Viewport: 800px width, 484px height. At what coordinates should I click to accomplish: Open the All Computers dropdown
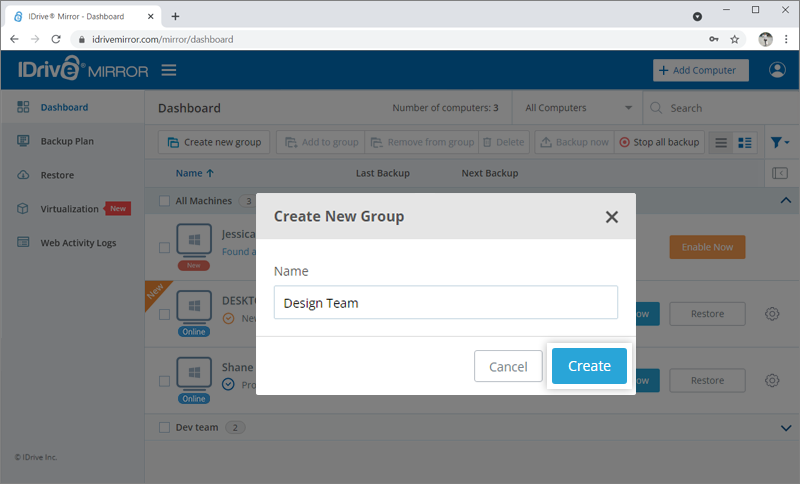tap(579, 108)
